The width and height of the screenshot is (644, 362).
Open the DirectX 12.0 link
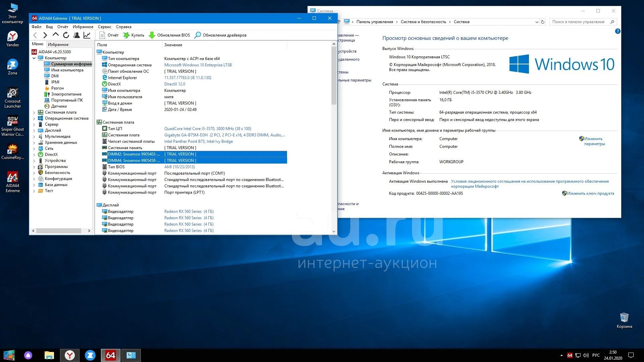175,84
